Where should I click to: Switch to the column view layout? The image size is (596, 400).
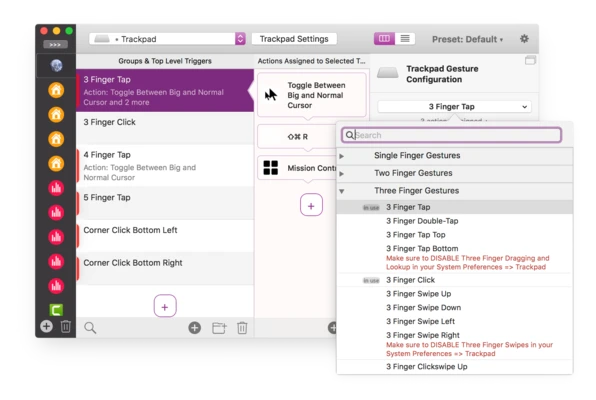384,38
